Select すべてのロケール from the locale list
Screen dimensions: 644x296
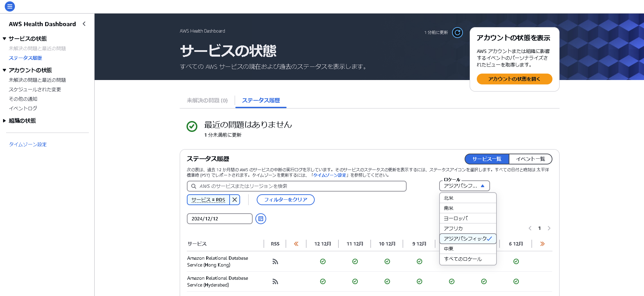468,259
